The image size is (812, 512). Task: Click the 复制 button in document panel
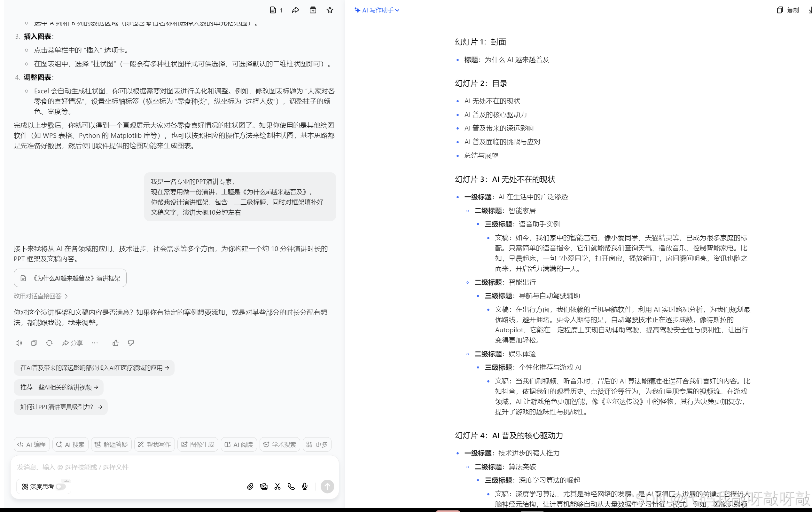(788, 10)
